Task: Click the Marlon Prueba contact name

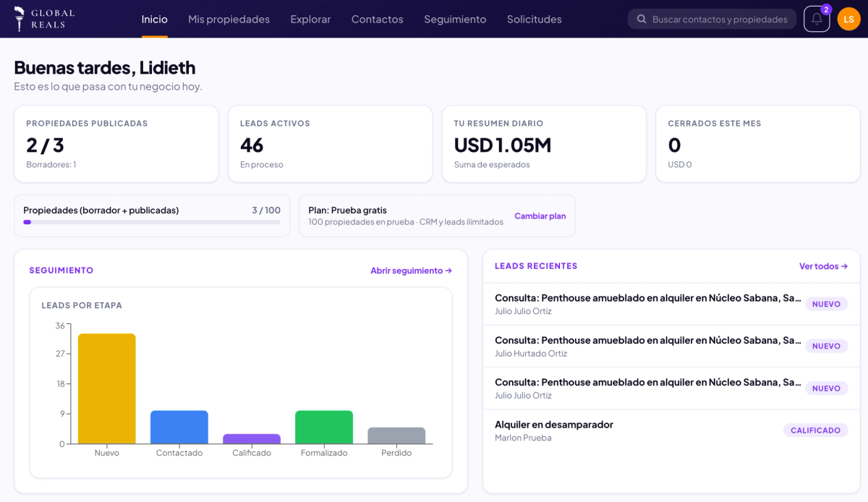Action: coord(523,438)
